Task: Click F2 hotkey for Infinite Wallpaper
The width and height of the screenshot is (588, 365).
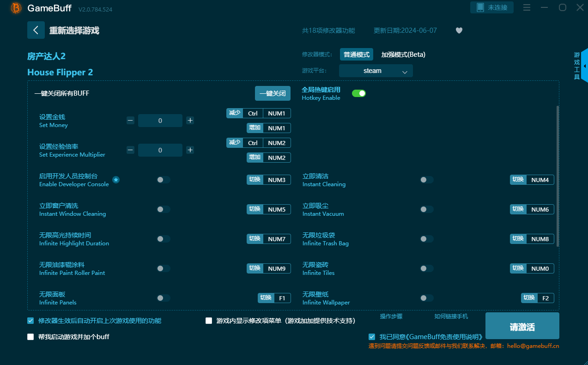Action: click(x=546, y=298)
